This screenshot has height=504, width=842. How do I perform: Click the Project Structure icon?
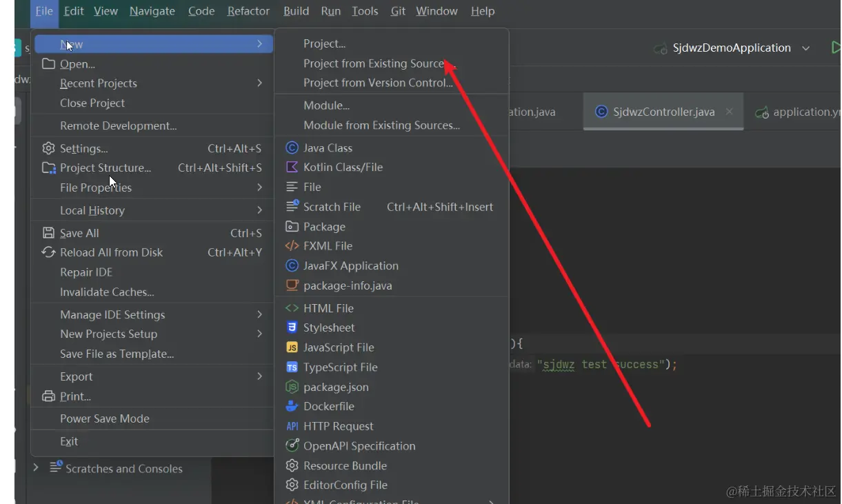click(48, 168)
